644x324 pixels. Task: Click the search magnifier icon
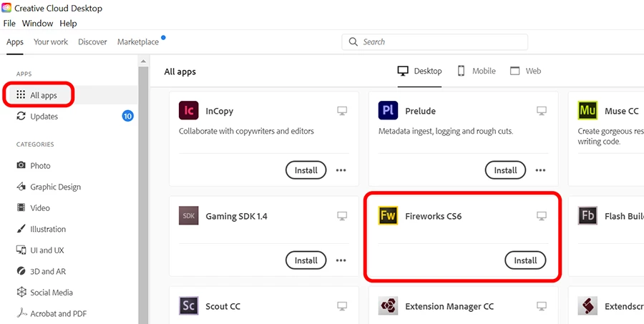[353, 42]
